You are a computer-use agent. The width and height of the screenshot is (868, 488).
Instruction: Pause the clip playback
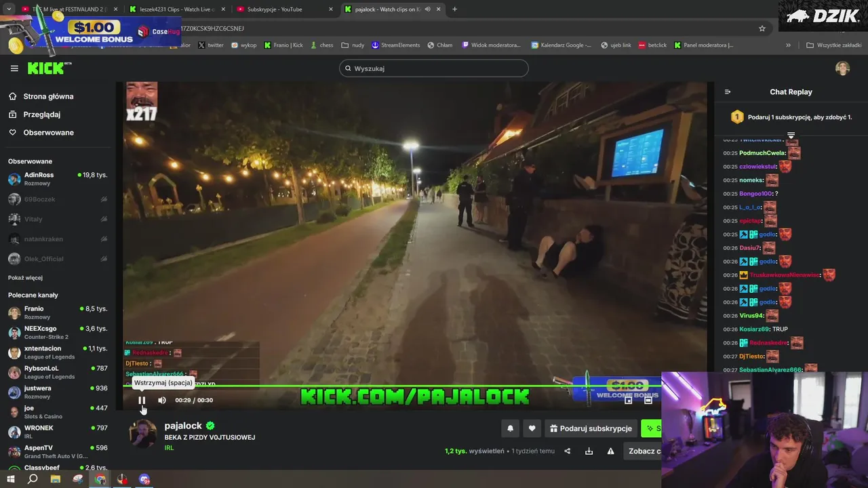pos(142,400)
